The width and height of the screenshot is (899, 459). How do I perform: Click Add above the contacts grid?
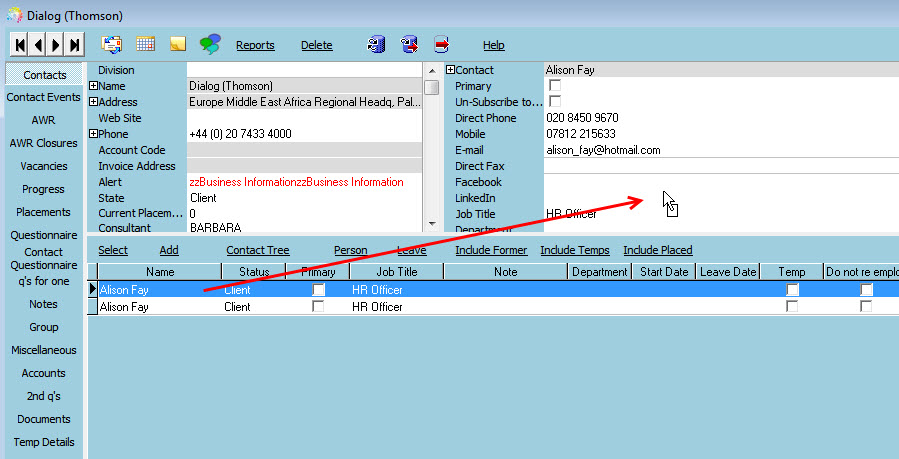coord(169,250)
